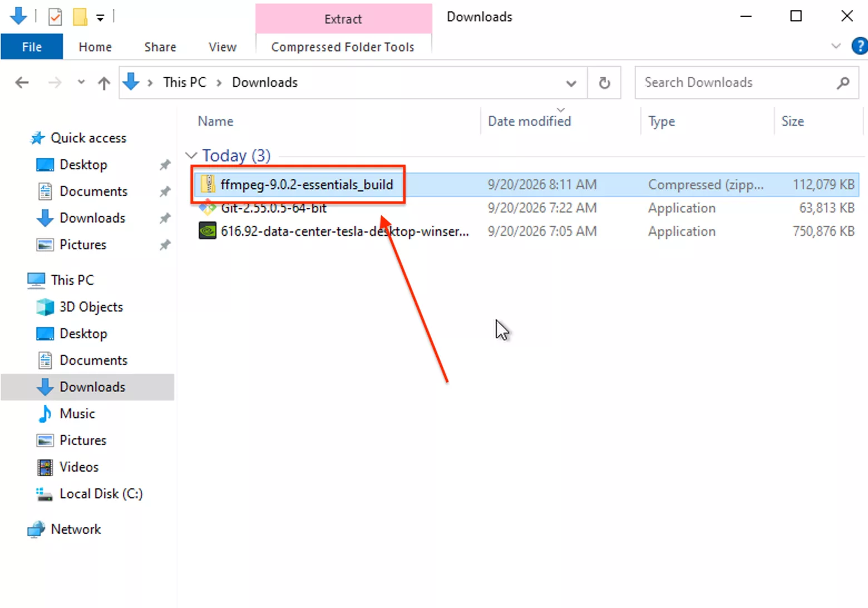Screen dimensions: 868x608
Task: Click the 9/20/2026 7:22 AM date cell
Action: click(x=542, y=208)
